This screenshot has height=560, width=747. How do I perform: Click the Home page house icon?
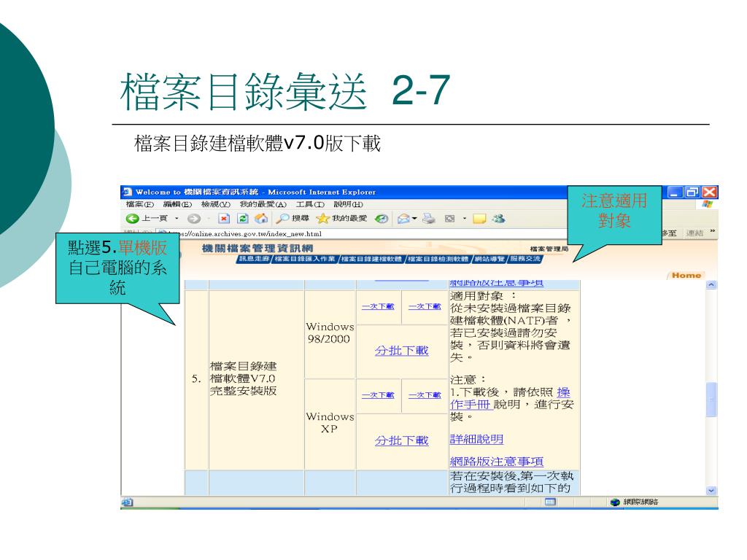261,219
